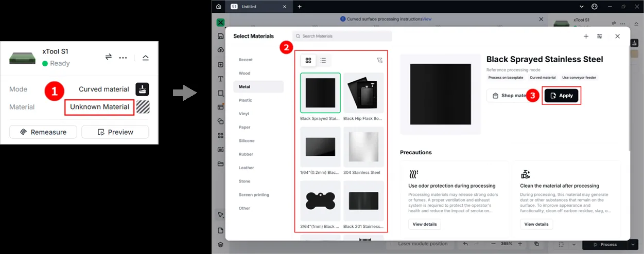This screenshot has width=644, height=254.
Task: Click the Process on baseplate tag
Action: point(506,78)
